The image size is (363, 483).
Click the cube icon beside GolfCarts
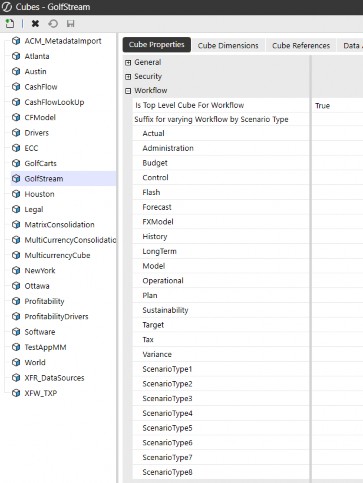[16, 163]
